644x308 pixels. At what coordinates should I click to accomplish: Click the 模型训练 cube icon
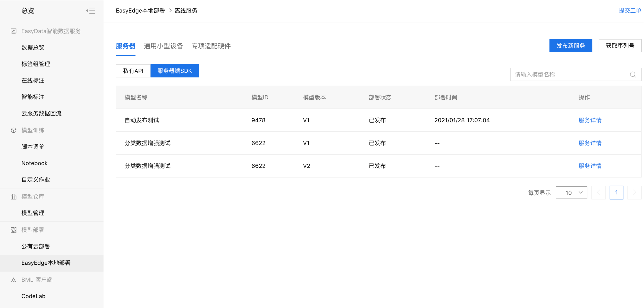coord(13,130)
